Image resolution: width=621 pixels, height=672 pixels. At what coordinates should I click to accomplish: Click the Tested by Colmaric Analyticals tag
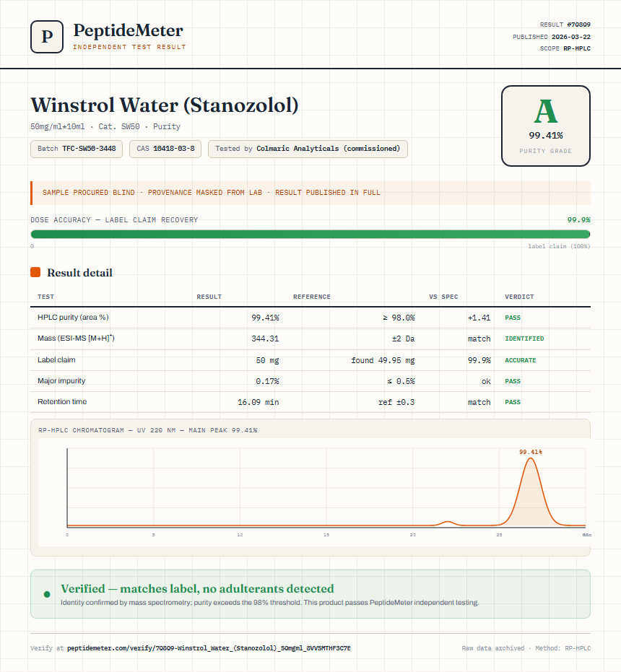point(308,149)
